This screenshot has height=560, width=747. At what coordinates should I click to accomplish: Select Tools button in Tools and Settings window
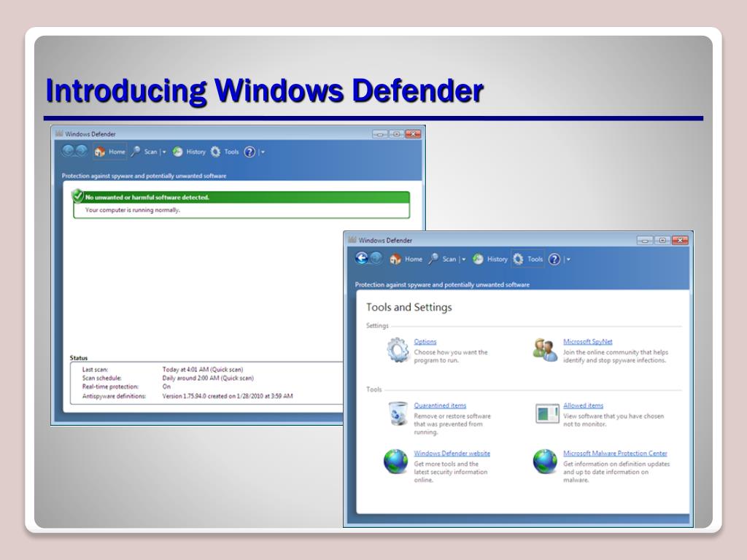click(528, 259)
